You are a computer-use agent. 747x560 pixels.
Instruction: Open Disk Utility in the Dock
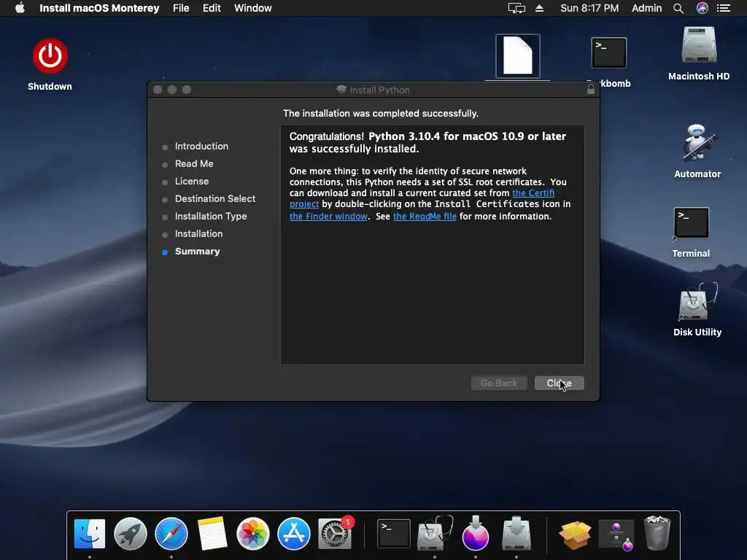[435, 534]
